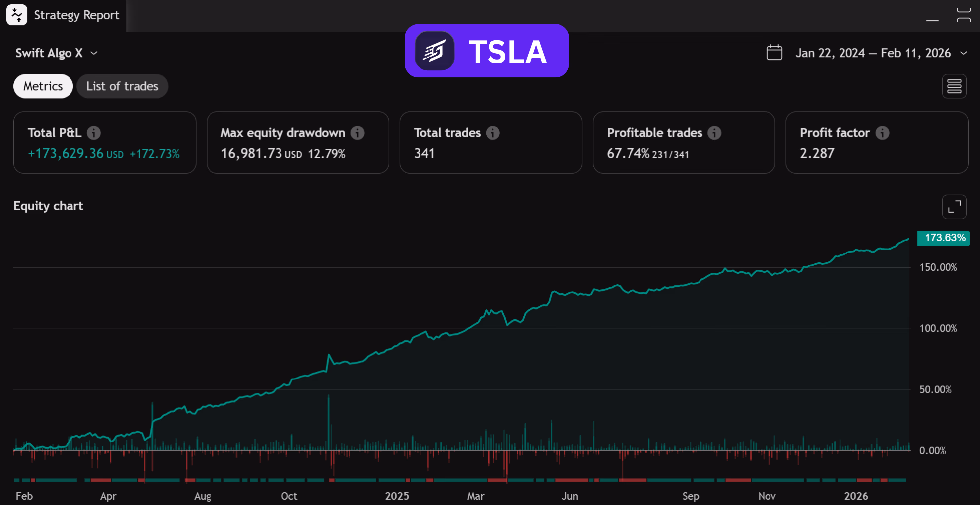Click the Jan 22, 2024 – Feb 11, 2026 range
Viewport: 980px width, 505px height.
[x=873, y=53]
